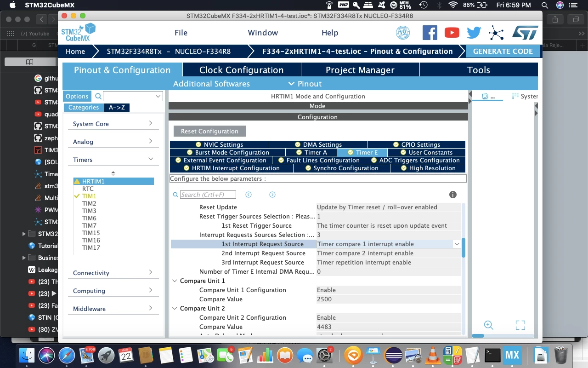
Task: Click the Wi-Fi icon in the menu bar
Action: click(x=453, y=5)
